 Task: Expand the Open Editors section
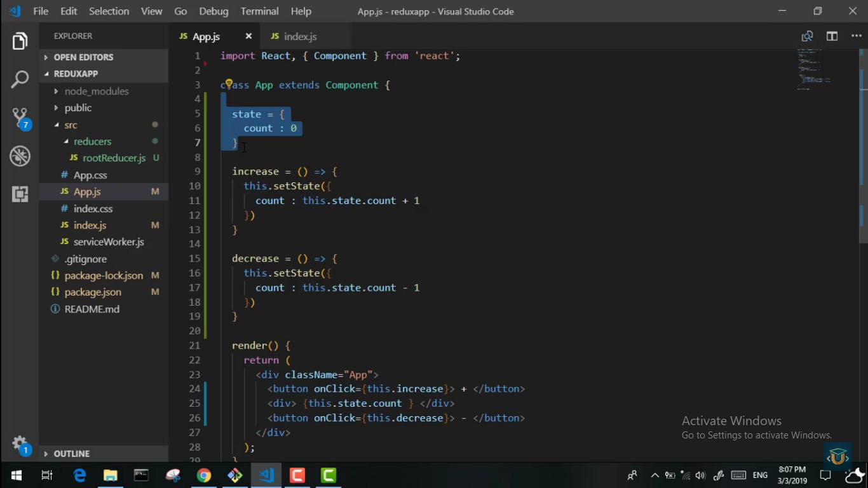pos(104,57)
